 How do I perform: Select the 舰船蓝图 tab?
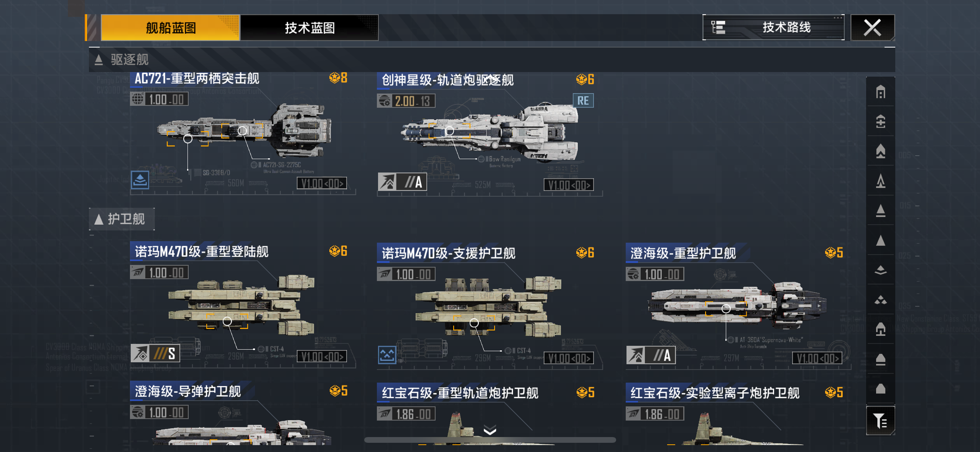click(x=170, y=28)
